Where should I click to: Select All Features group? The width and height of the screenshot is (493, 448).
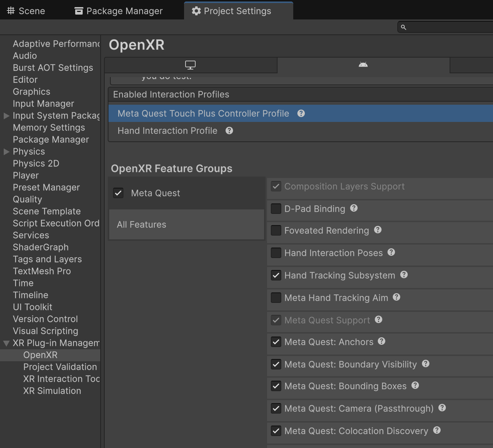(x=141, y=224)
